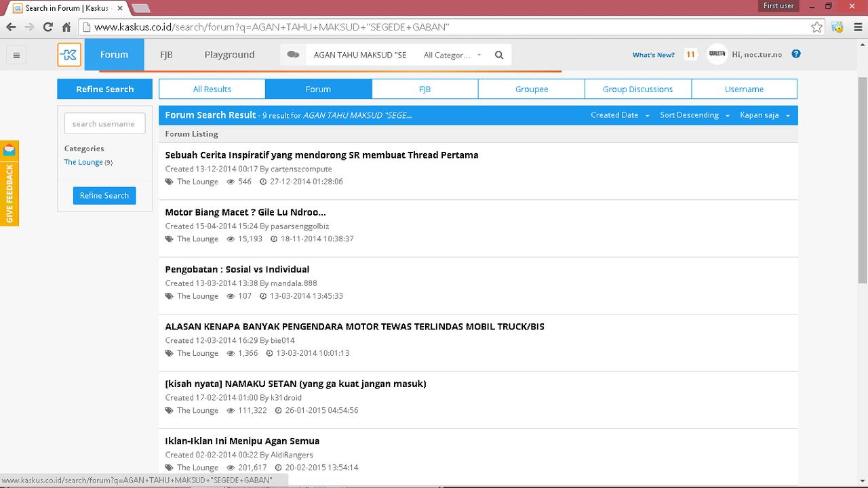Viewport: 868px width, 488px height.
Task: Select the Search in Forum browser tab
Action: (68, 8)
